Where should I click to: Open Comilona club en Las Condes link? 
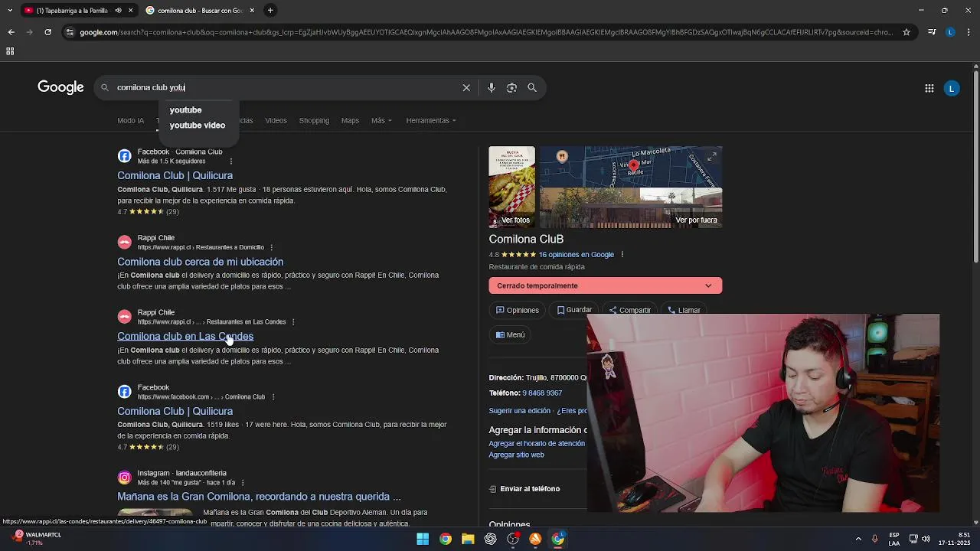[185, 337]
